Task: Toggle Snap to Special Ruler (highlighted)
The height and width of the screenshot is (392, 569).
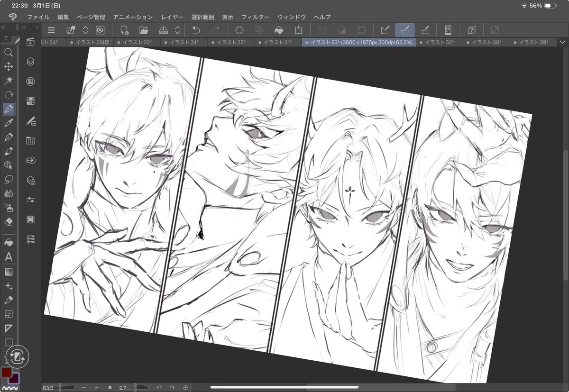Action: 405,30
